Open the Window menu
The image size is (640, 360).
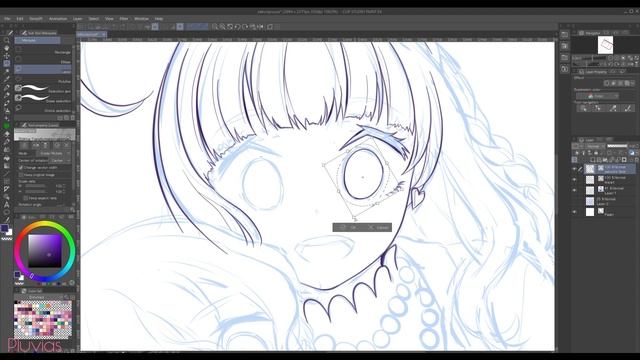click(x=141, y=19)
